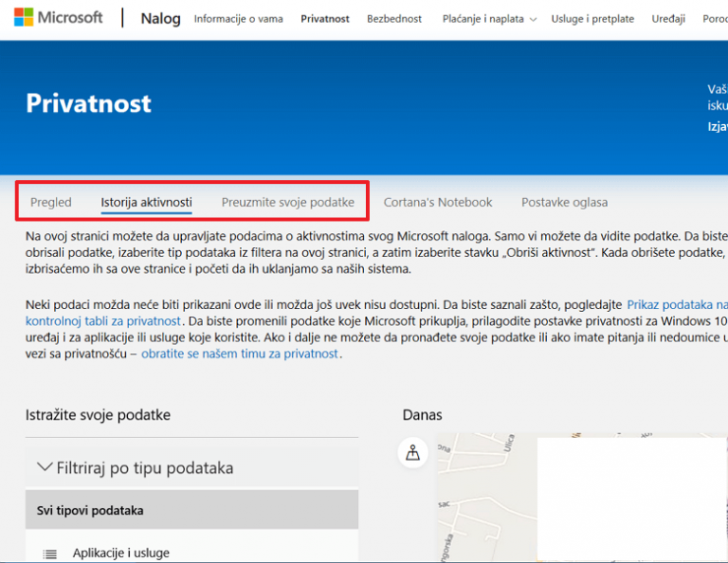Open obratite se našem timu za privatnost link
The image size is (728, 563).
240,354
